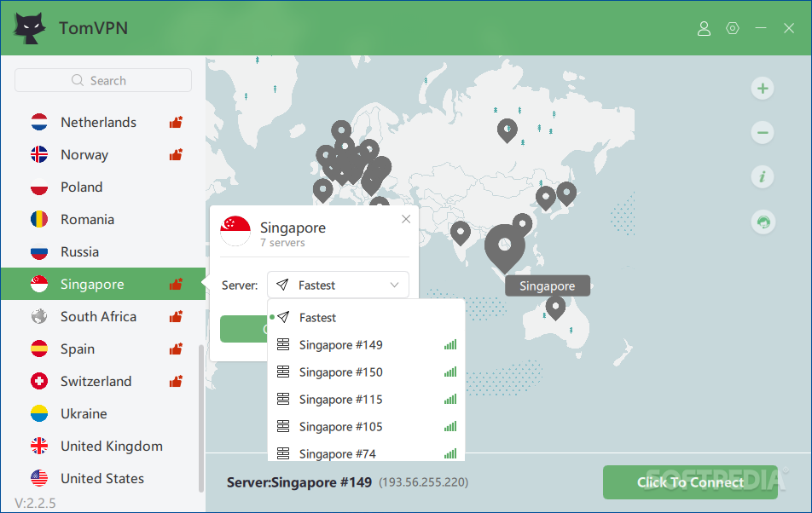Click the Ukraine flag icon

[39, 413]
